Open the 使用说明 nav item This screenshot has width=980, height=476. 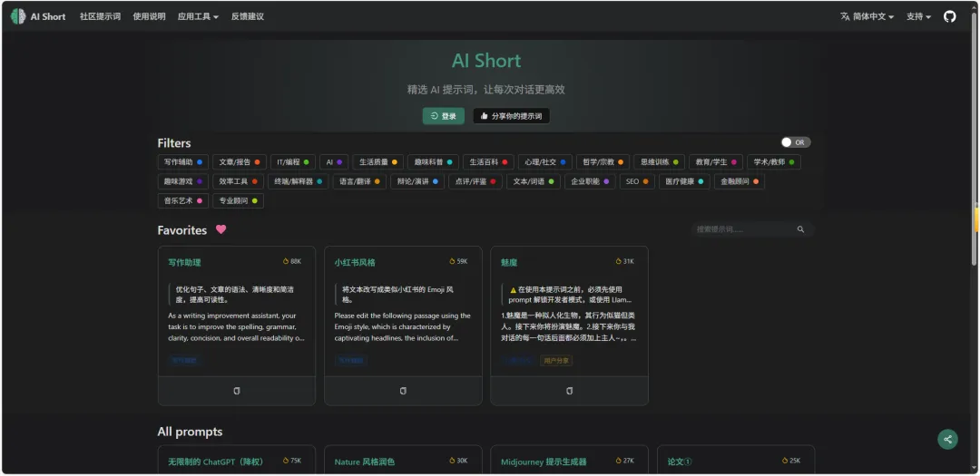point(149,17)
